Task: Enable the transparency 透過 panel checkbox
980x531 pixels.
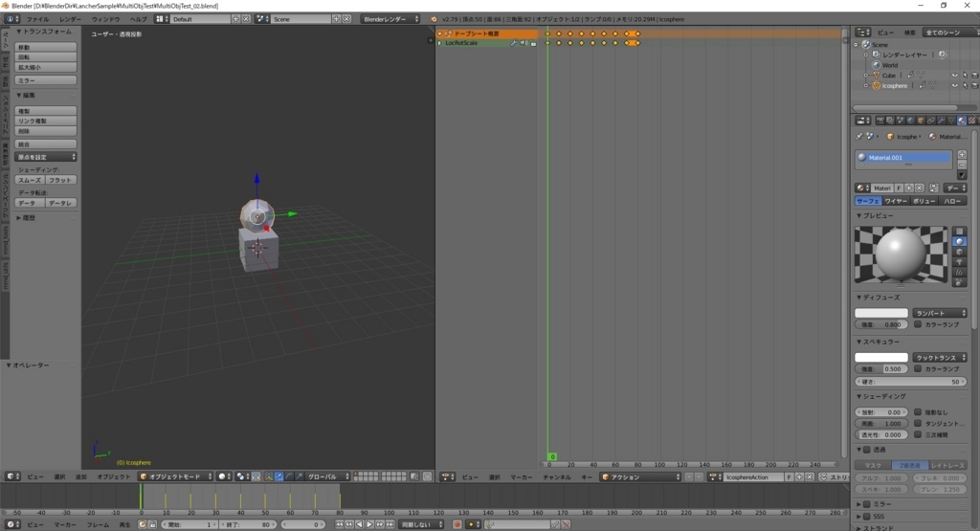Action: pyautogui.click(x=866, y=450)
